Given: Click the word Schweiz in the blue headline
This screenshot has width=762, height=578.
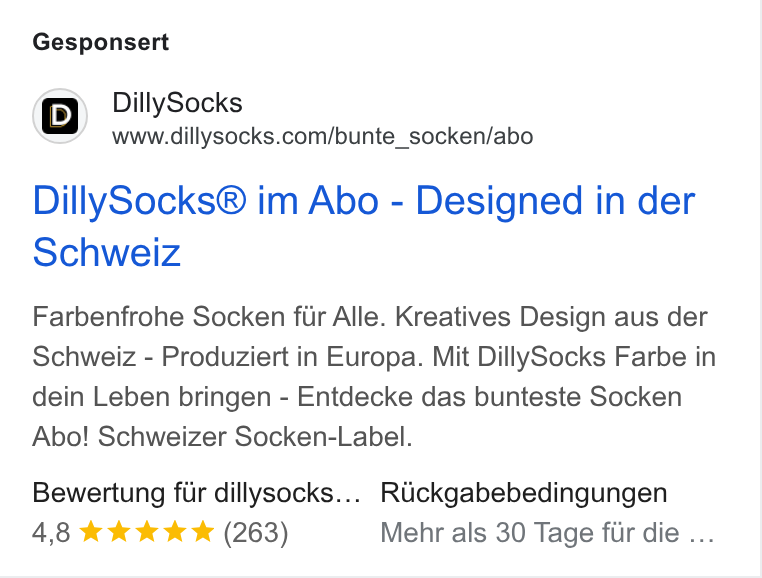Looking at the screenshot, I should [x=107, y=252].
